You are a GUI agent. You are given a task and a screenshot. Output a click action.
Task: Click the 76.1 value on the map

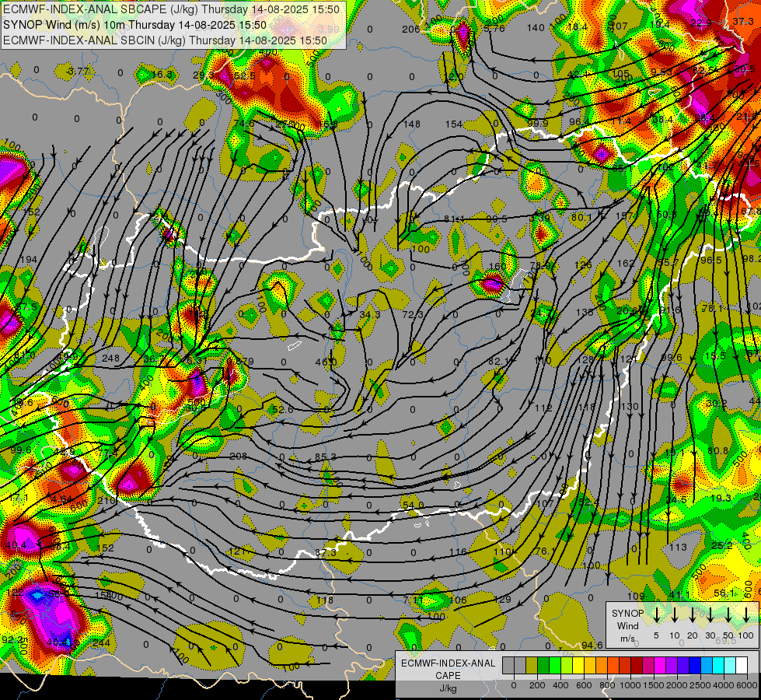546,551
